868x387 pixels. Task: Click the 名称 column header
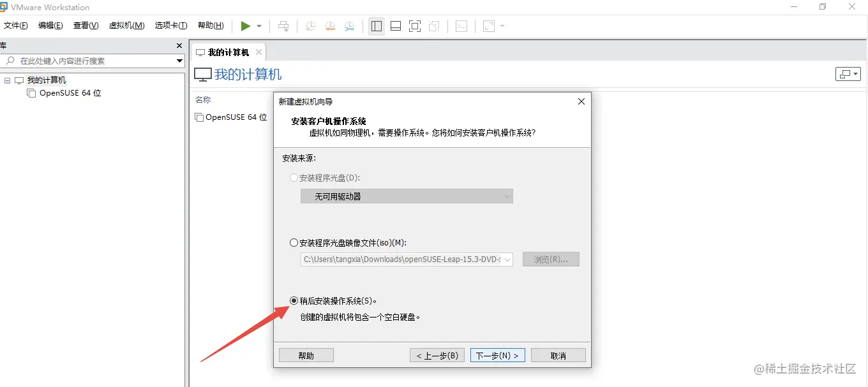click(203, 100)
